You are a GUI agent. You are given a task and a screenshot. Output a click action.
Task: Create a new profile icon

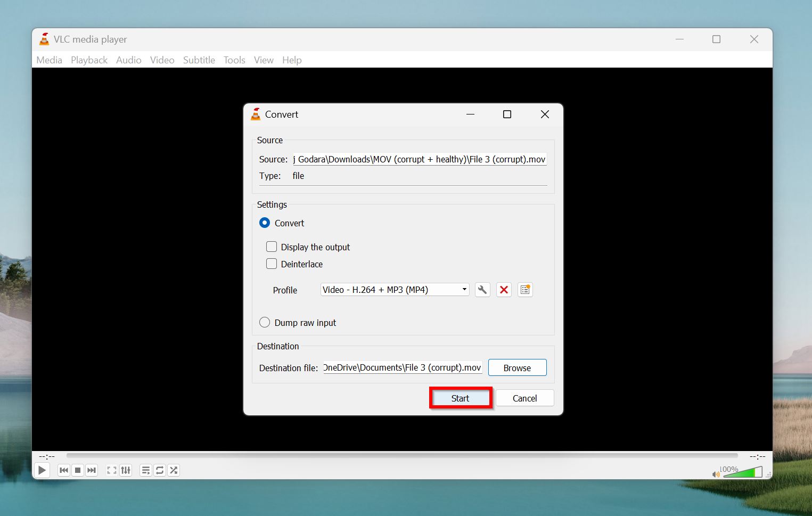click(525, 290)
